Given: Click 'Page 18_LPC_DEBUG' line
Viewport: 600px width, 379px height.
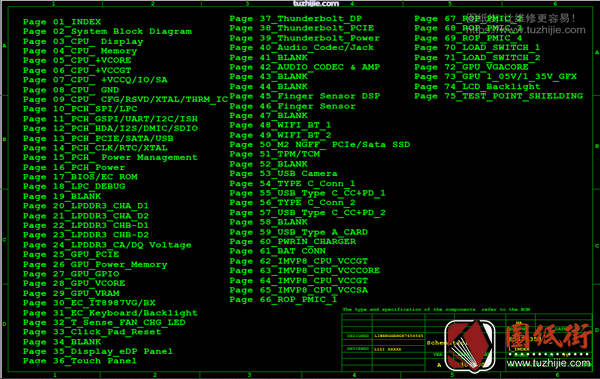Looking at the screenshot, I should 74,187.
